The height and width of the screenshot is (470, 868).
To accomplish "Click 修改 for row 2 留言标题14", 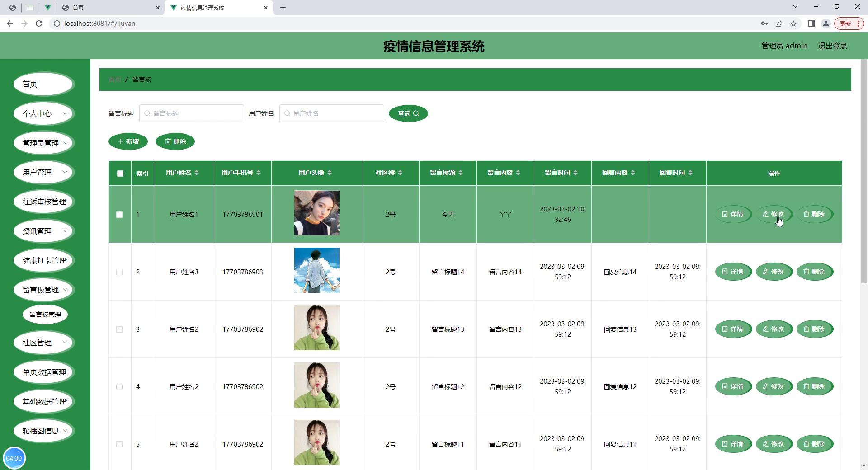I will (774, 272).
